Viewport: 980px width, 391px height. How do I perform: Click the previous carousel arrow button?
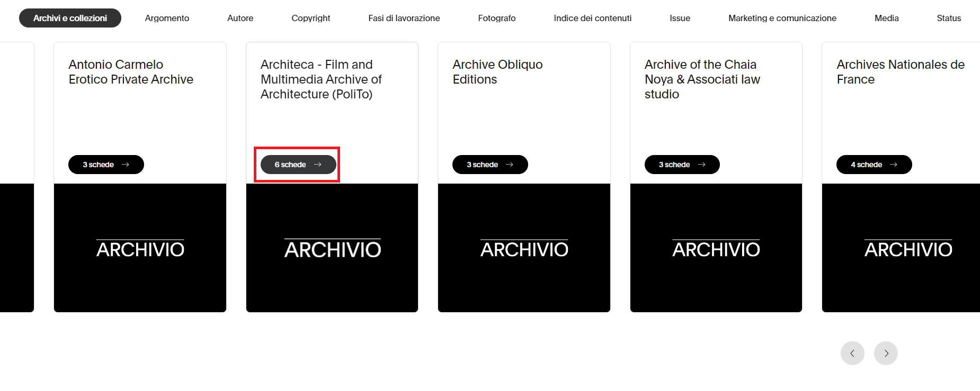pyautogui.click(x=852, y=353)
